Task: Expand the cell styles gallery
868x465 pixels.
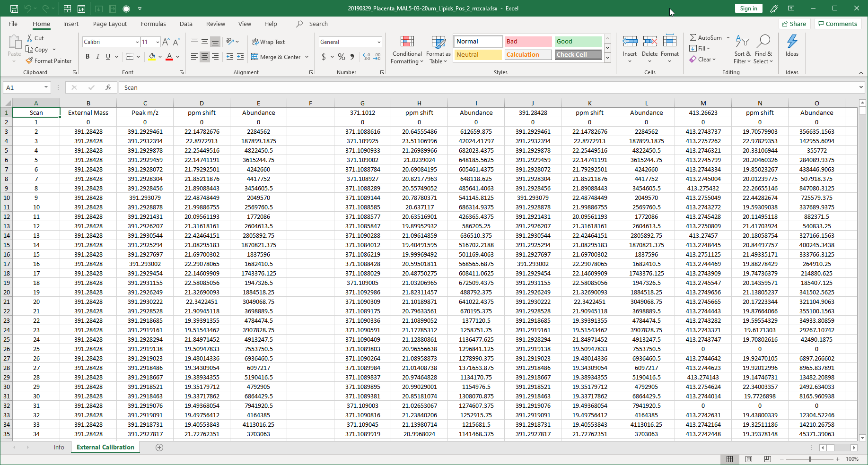Action: coord(608,57)
